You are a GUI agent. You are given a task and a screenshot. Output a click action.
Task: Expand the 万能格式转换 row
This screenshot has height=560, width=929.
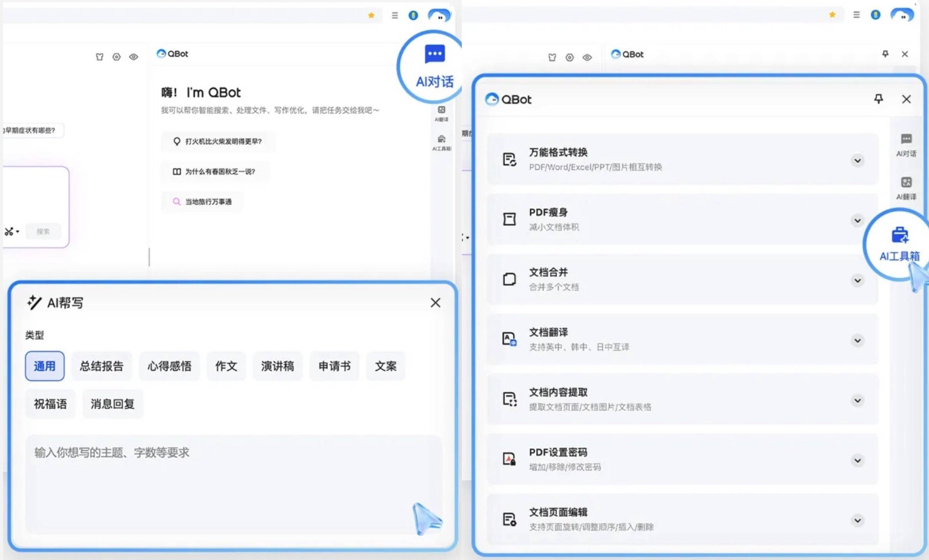tap(857, 160)
